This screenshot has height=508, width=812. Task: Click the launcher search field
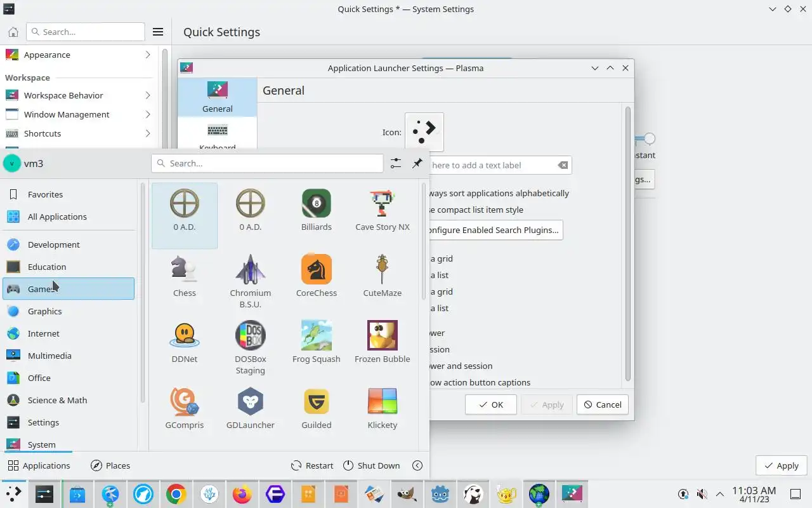(267, 163)
